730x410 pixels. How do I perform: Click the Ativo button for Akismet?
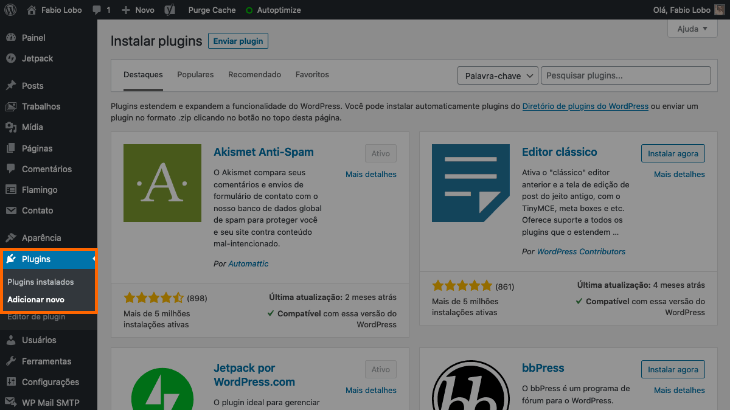pos(380,154)
